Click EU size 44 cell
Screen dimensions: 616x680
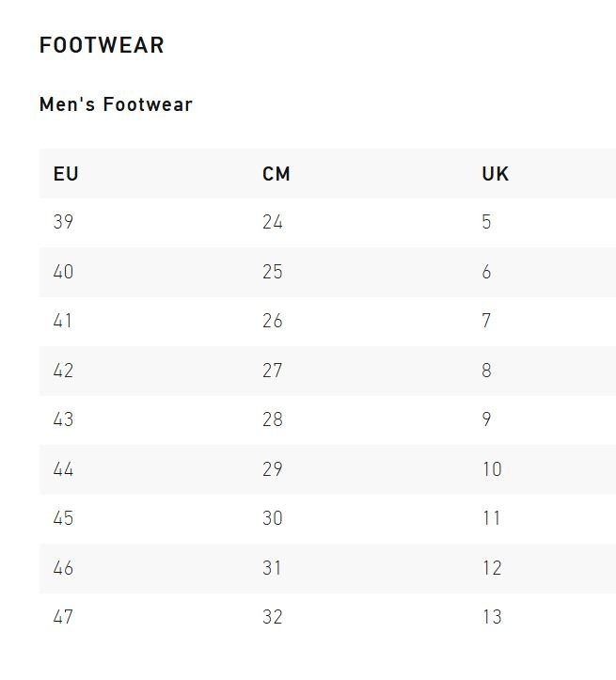pyautogui.click(x=63, y=469)
